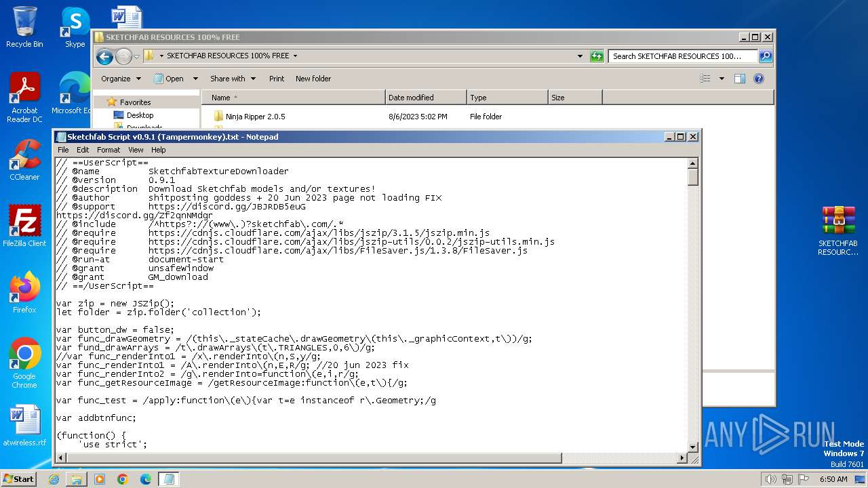This screenshot has height=488, width=868.
Task: Click Notepad's horizontal scrollbar thumb
Action: point(314,458)
